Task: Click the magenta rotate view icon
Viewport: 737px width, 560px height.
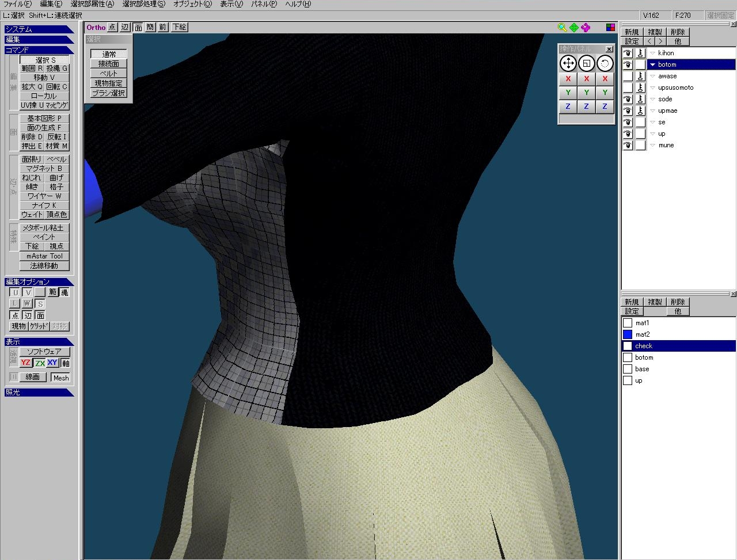Action: (586, 28)
